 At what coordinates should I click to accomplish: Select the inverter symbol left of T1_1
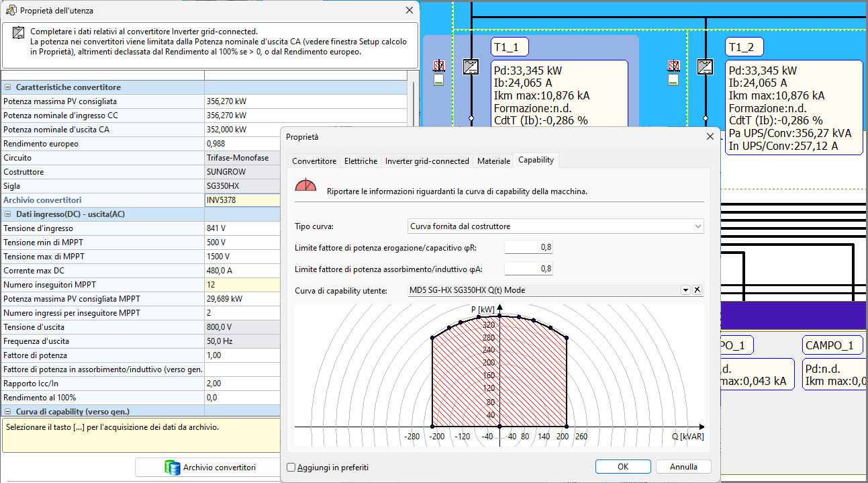(471, 67)
